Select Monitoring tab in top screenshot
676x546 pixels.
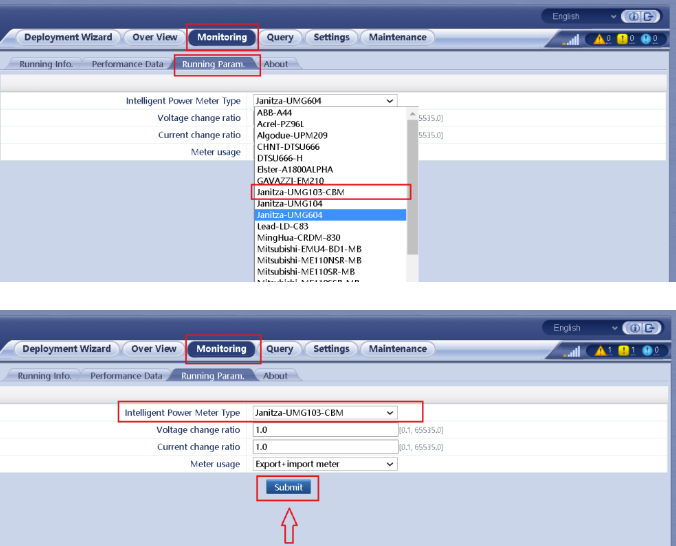tap(222, 37)
